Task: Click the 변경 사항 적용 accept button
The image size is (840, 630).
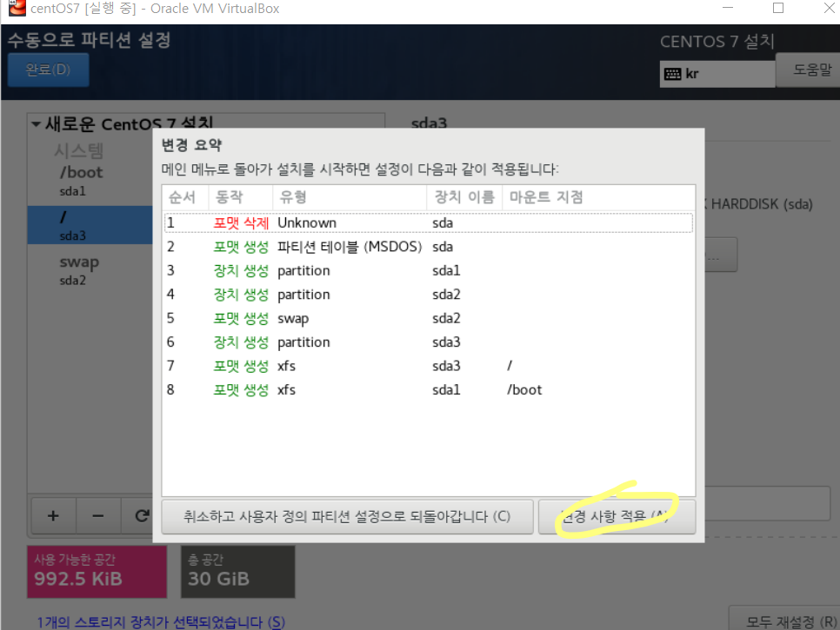Action: coord(617,516)
